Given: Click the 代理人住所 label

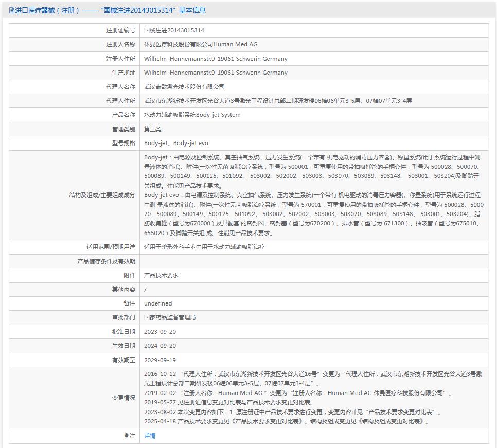Looking at the screenshot, I should pyautogui.click(x=121, y=101).
